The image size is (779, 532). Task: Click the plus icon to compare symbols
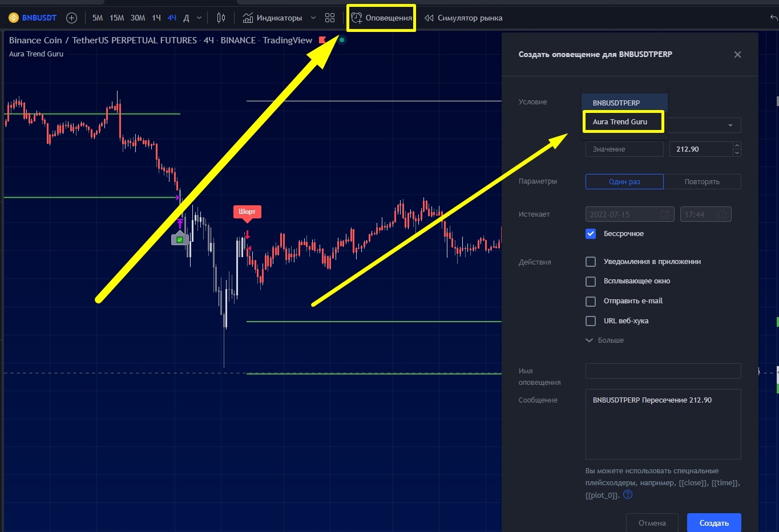coord(71,18)
